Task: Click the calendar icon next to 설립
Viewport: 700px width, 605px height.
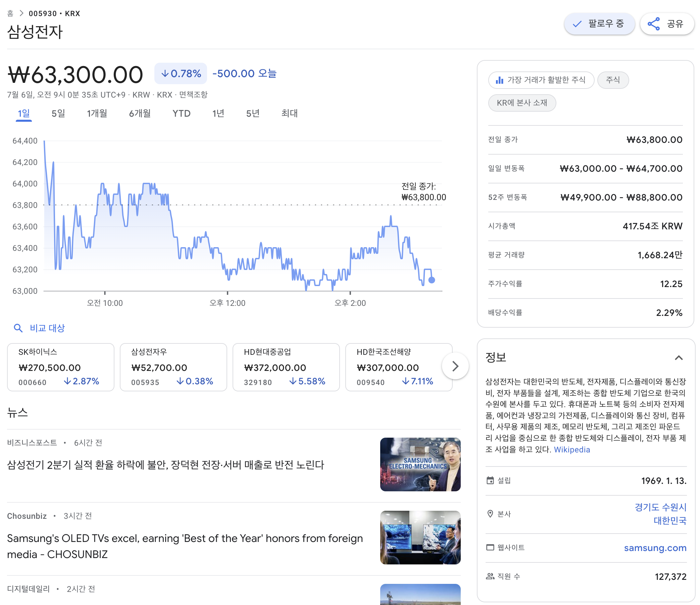Action: pos(490,480)
